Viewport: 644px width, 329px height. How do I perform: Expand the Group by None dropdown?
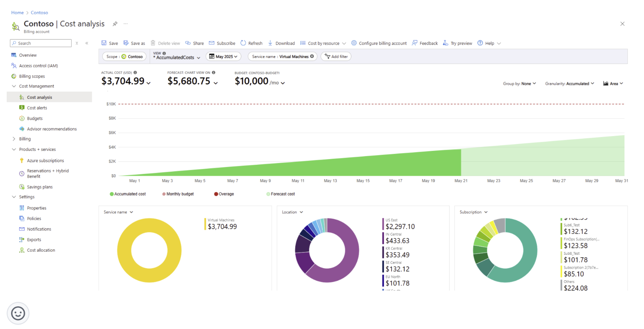coord(519,84)
